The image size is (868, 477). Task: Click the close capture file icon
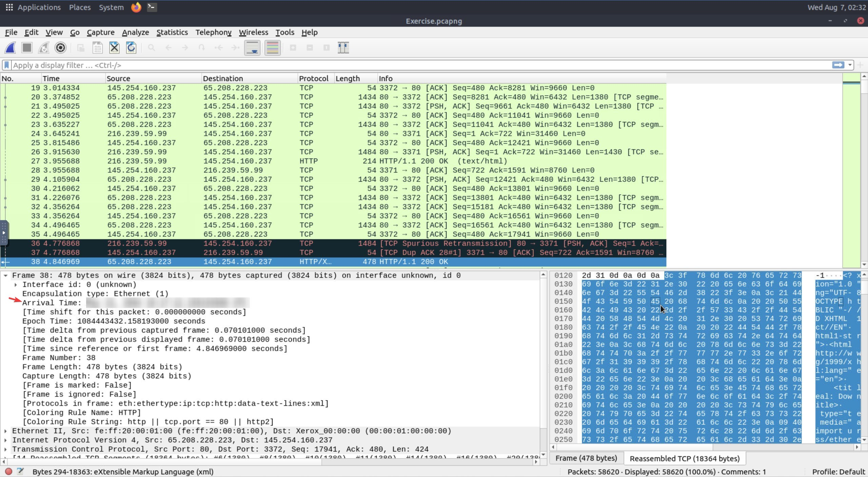point(114,48)
